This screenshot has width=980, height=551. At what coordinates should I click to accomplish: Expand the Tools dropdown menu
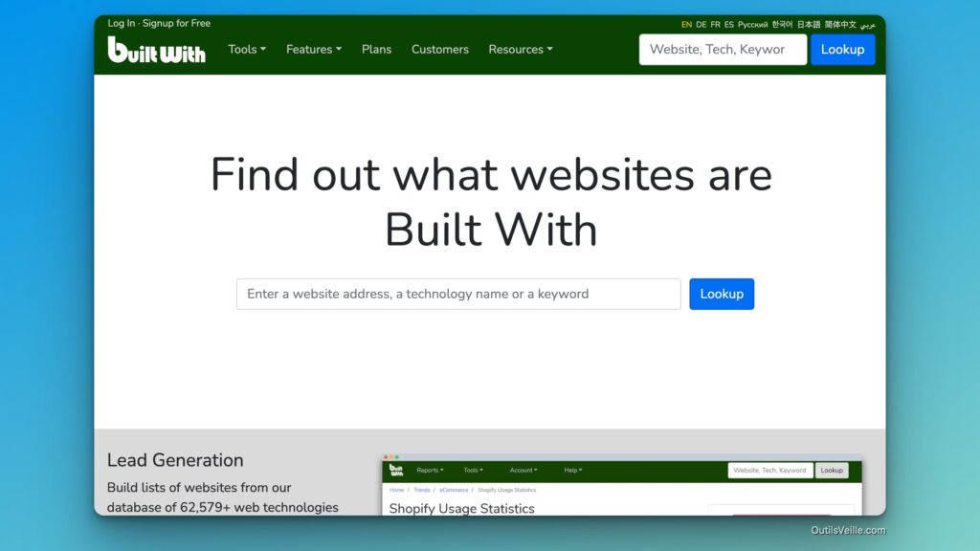point(247,50)
